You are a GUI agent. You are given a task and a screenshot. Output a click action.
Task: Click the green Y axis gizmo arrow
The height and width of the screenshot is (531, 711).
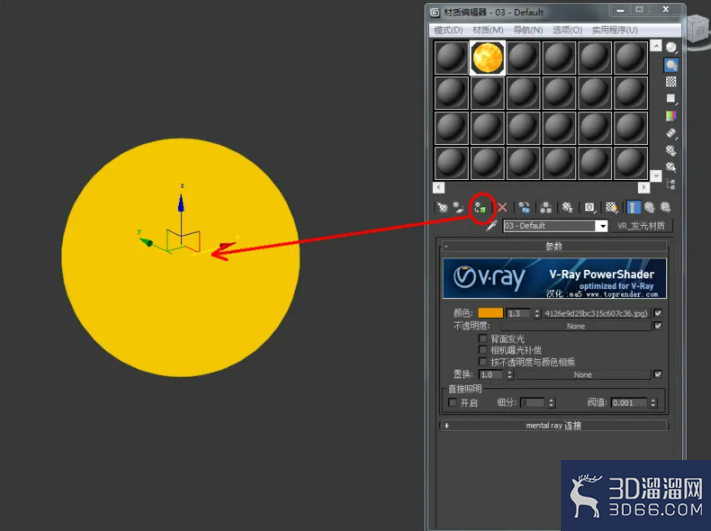coord(146,242)
